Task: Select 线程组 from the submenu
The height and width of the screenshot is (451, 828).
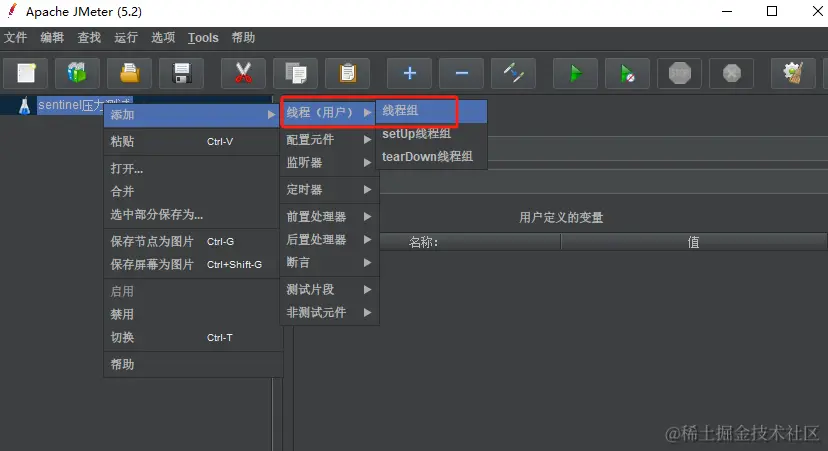Action: (431, 111)
